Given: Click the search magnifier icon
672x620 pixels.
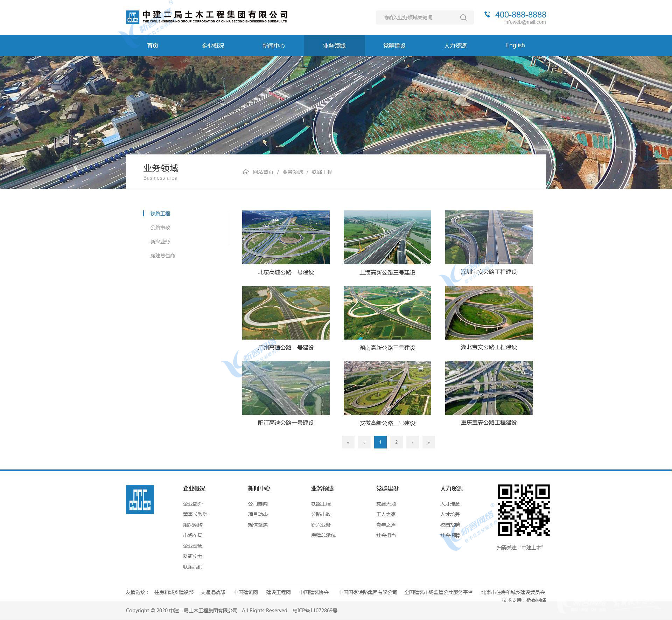Looking at the screenshot, I should (463, 18).
